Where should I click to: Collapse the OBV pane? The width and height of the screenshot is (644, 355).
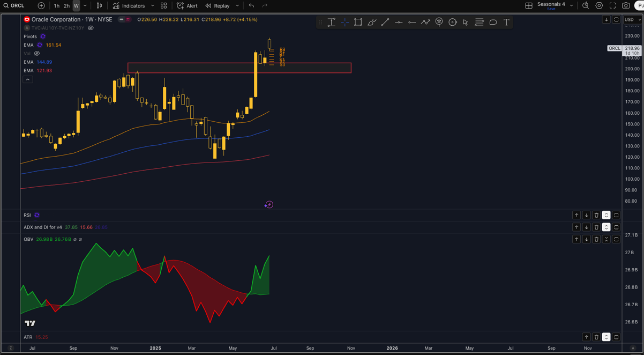[606, 239]
